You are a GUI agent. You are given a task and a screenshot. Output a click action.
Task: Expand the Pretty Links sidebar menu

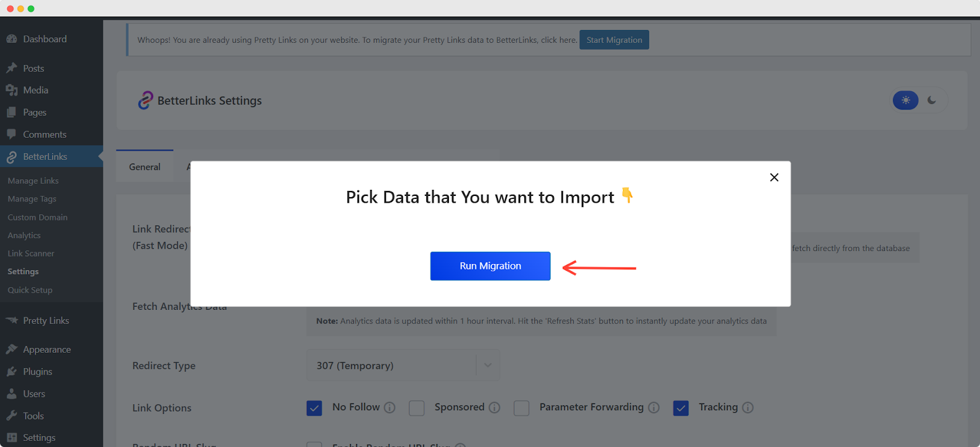click(46, 321)
